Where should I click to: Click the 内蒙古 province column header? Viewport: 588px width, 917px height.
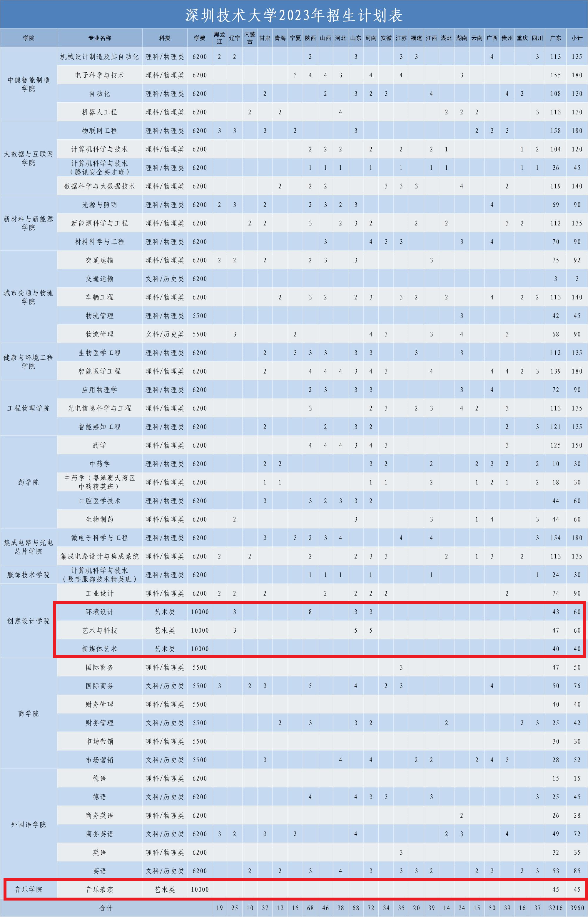point(250,38)
